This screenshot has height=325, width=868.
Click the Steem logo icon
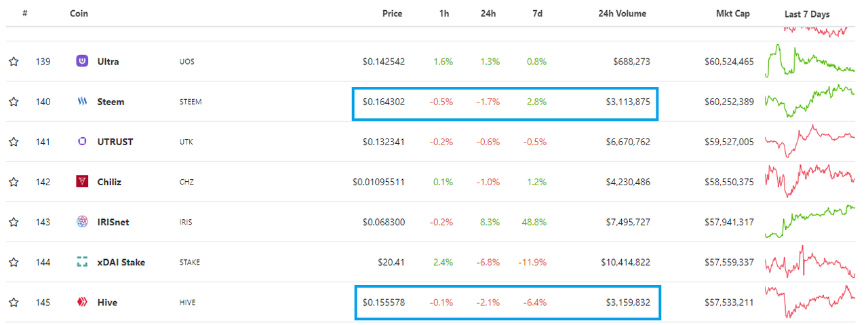pyautogui.click(x=82, y=102)
